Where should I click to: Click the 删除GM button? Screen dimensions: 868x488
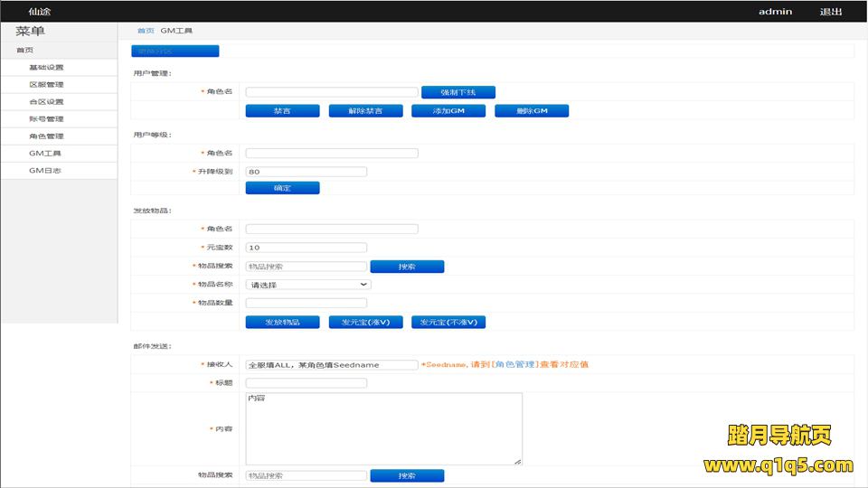[x=532, y=111]
